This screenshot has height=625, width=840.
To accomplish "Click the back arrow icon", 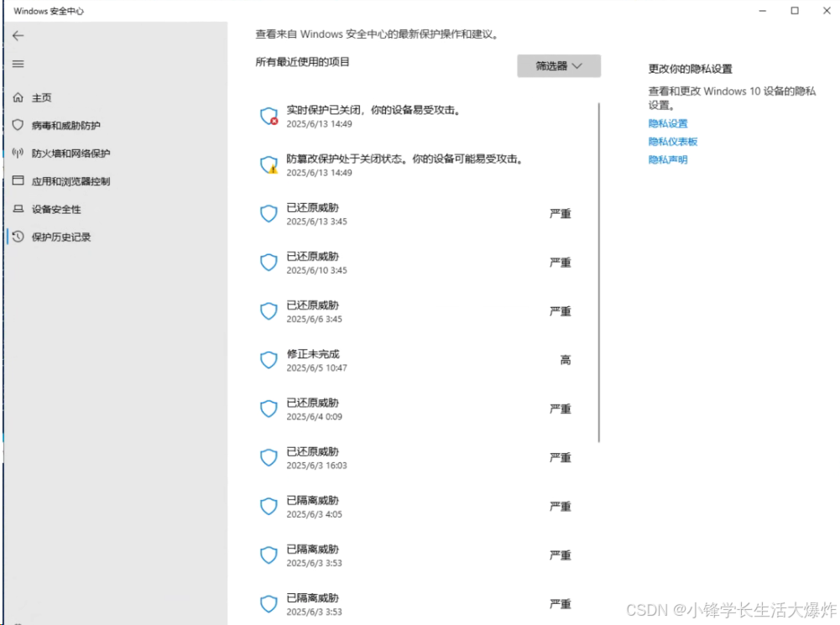I will pyautogui.click(x=18, y=36).
